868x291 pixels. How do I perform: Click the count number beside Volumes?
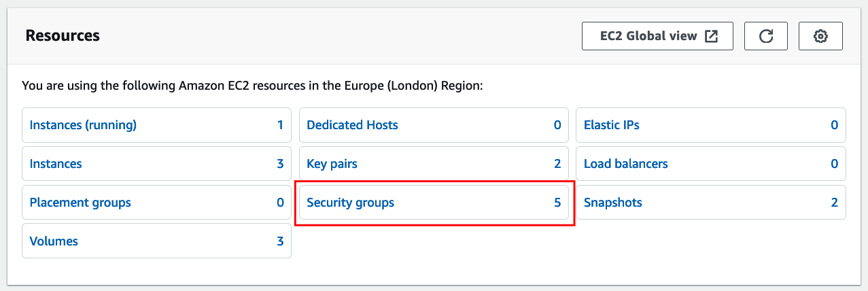coord(280,241)
